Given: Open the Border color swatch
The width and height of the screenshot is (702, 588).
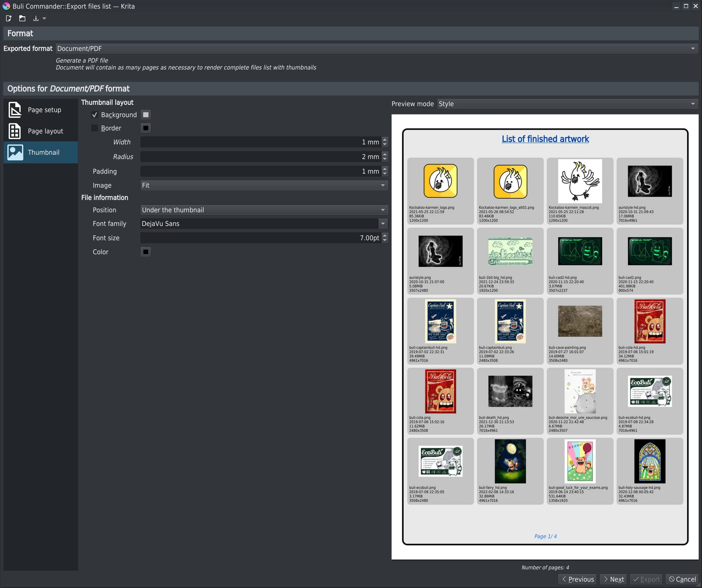Looking at the screenshot, I should (146, 128).
